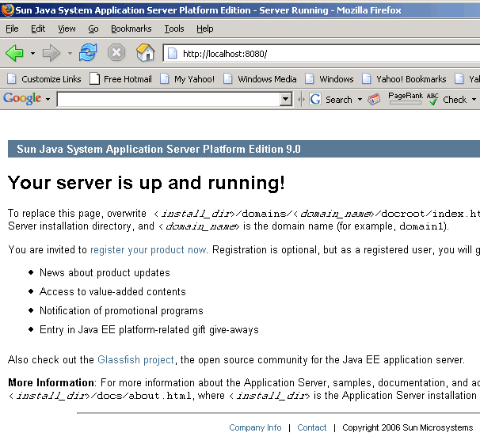
Task: Open the Help menu
Action: [x=205, y=28]
